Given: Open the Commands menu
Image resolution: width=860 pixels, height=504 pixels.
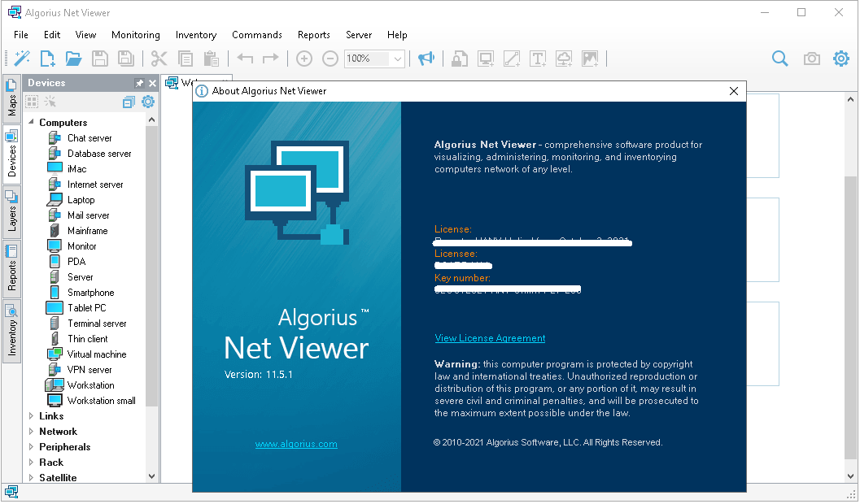Looking at the screenshot, I should coord(256,34).
